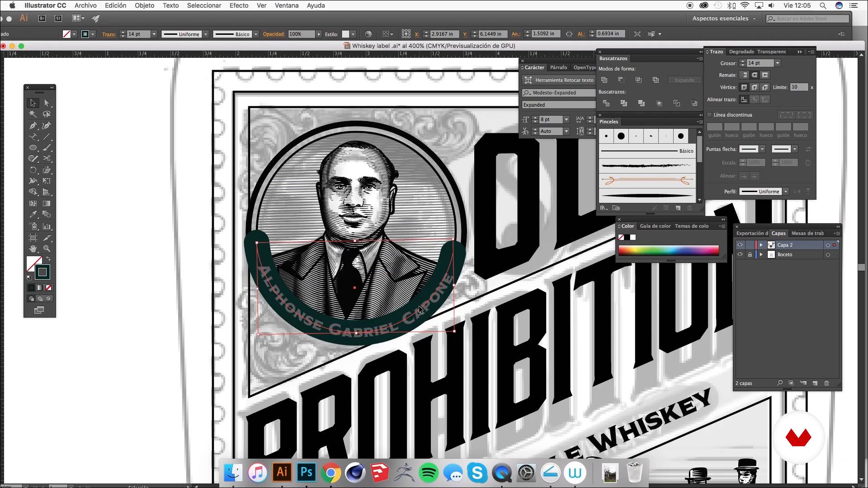The height and width of the screenshot is (488, 868).
Task: Switch to the Guía de color tab
Action: pos(655,226)
